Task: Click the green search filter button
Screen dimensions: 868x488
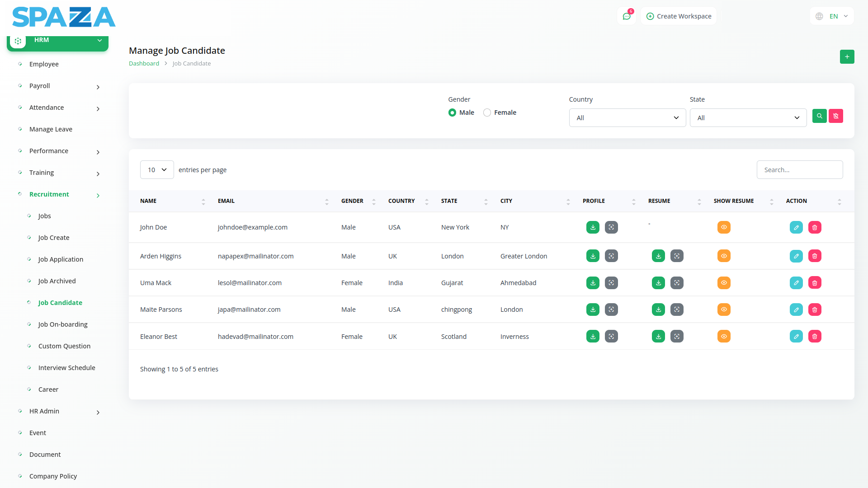Action: (x=819, y=116)
